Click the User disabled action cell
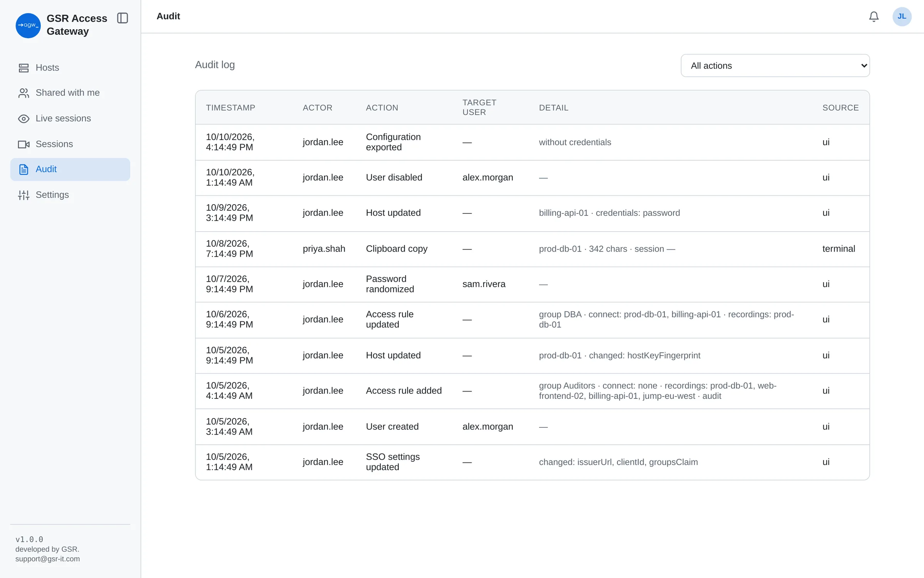 pos(394,177)
